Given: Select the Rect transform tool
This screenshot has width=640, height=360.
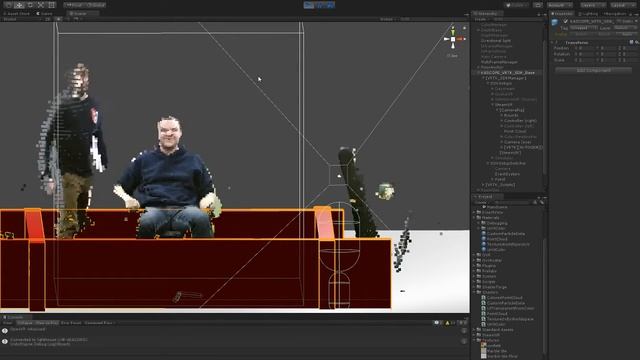Looking at the screenshot, I should [x=51, y=5].
